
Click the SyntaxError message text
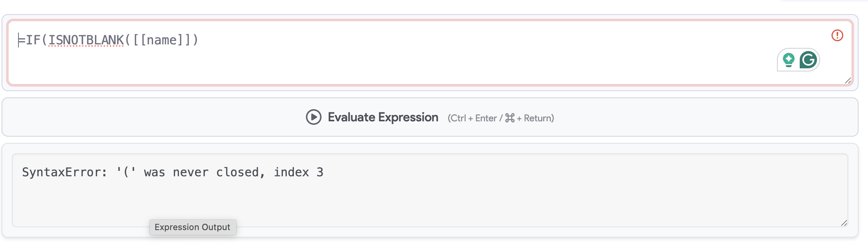[x=173, y=172]
